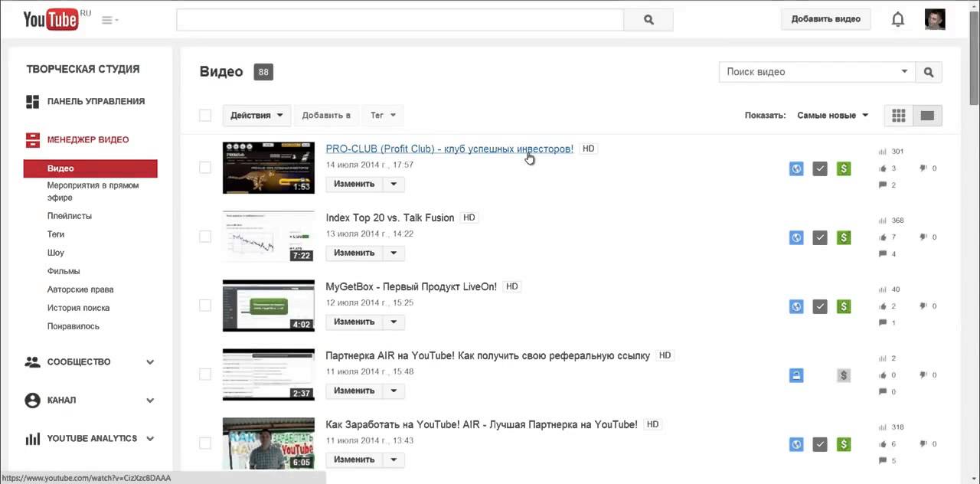Open Шоу in the sidebar
The image size is (980, 484).
[x=56, y=253]
